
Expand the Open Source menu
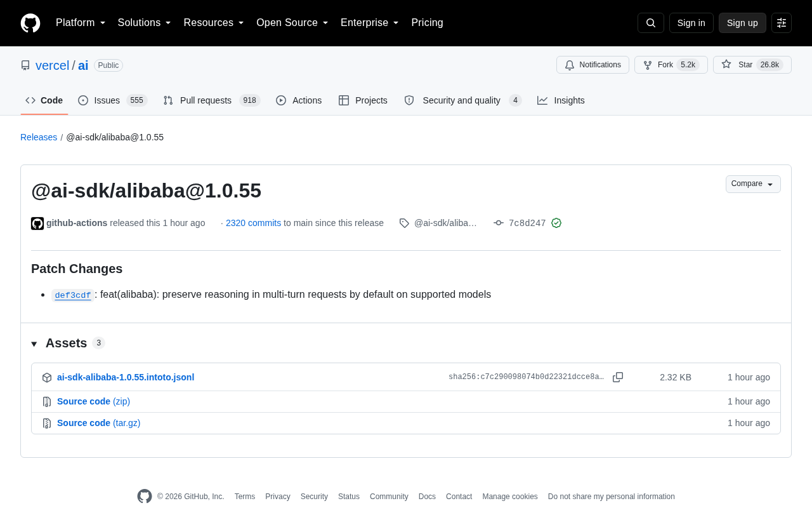[x=292, y=23]
